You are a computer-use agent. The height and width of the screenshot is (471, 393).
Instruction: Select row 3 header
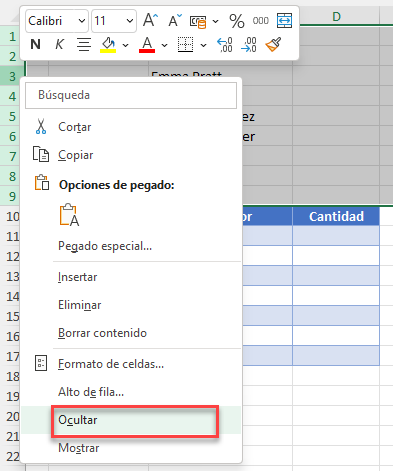(12, 76)
